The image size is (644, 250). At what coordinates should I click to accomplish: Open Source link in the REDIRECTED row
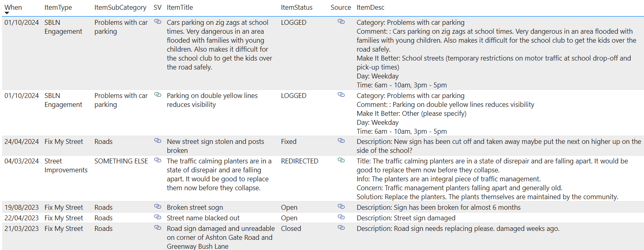(341, 160)
